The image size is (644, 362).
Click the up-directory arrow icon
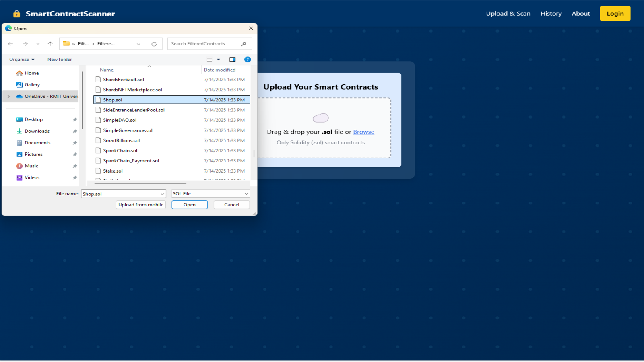50,44
